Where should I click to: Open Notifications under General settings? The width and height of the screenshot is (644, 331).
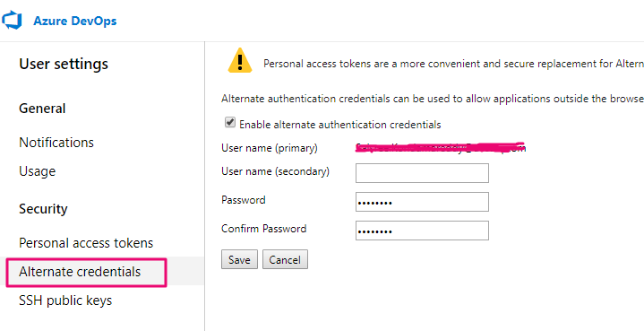[56, 143]
